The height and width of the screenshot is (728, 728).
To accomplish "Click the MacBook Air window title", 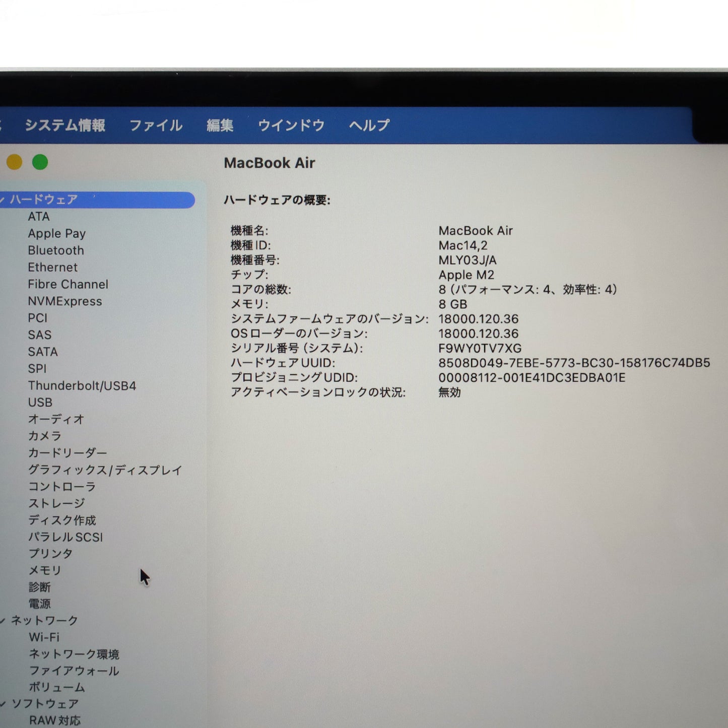I will click(x=270, y=163).
